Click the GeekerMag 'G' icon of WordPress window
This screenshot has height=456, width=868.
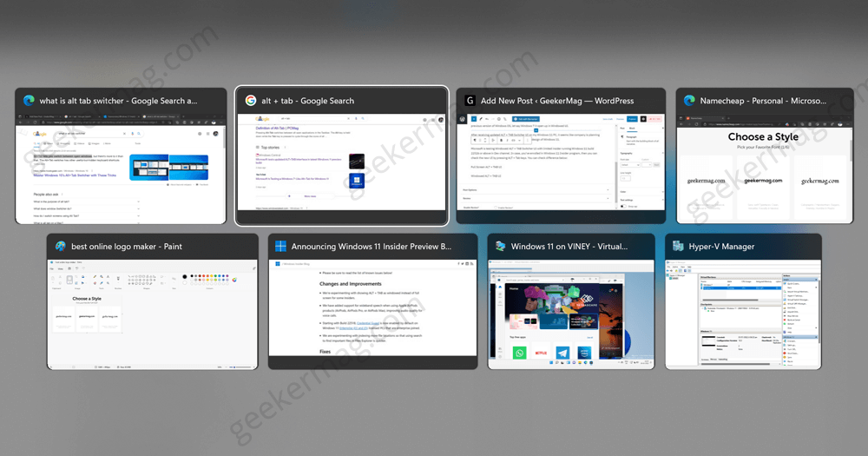point(470,100)
